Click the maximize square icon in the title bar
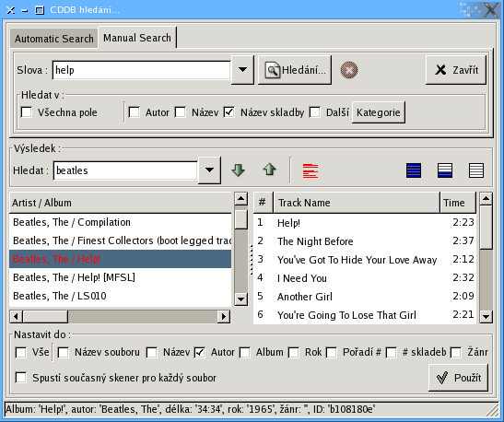504x422 pixels. click(40, 10)
